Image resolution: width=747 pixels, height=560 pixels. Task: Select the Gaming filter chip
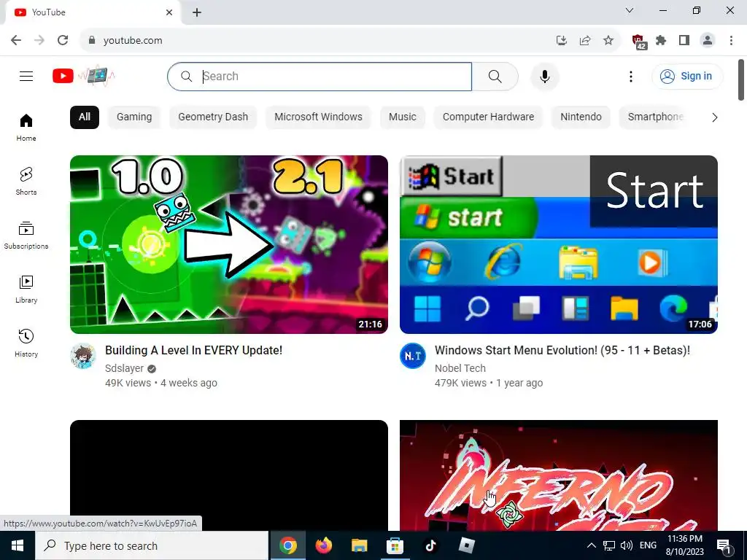coord(134,117)
